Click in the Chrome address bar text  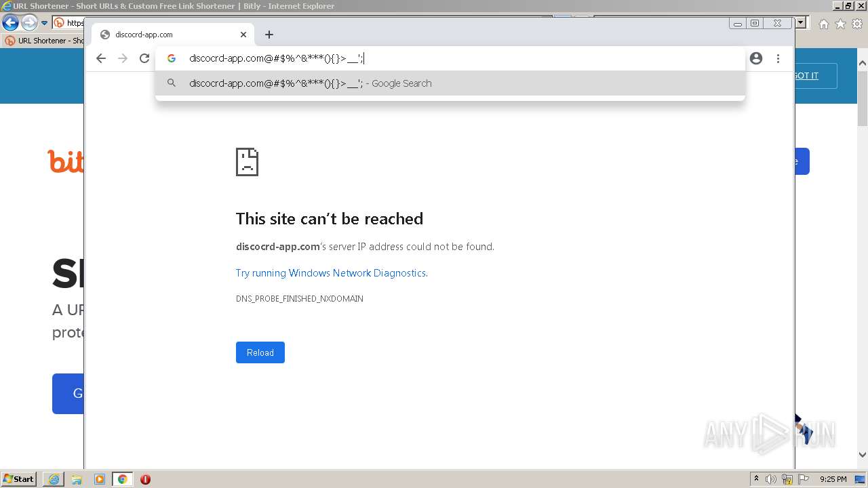277,58
